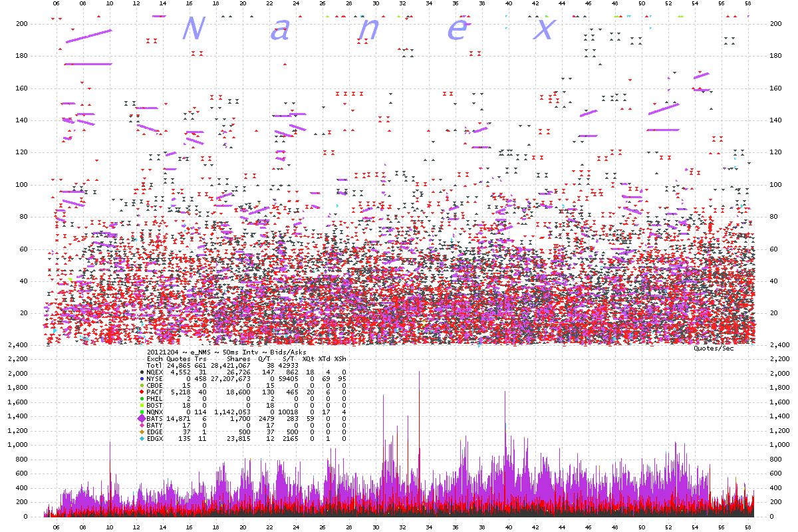Select BATS quotes value '14,871'
The width and height of the screenshot is (798, 532).
[178, 418]
